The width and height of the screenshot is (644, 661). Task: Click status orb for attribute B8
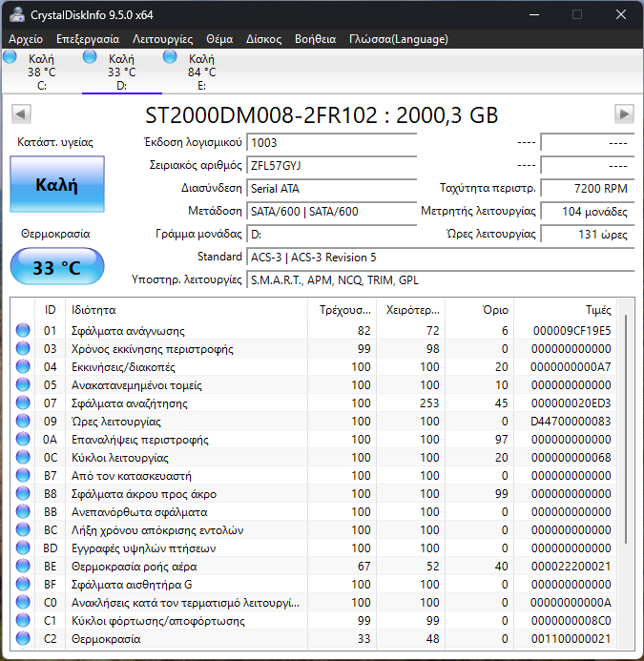tap(23, 493)
